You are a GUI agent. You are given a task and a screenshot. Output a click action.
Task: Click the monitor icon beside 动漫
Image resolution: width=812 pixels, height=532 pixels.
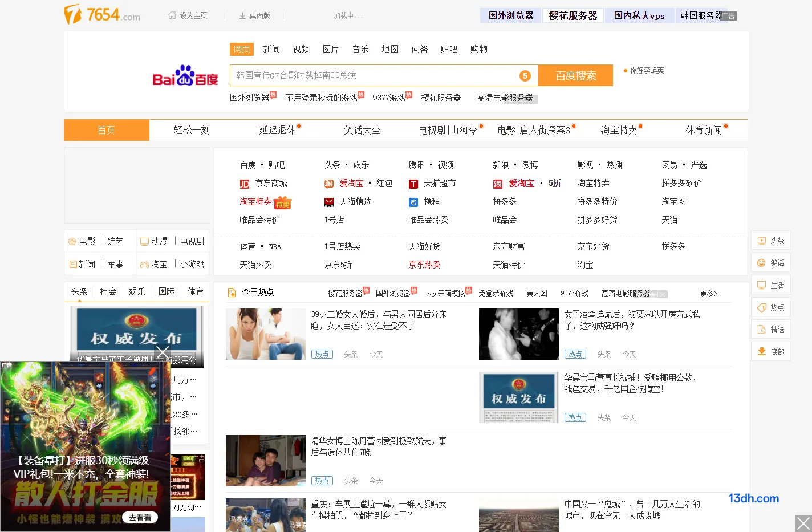tap(145, 242)
